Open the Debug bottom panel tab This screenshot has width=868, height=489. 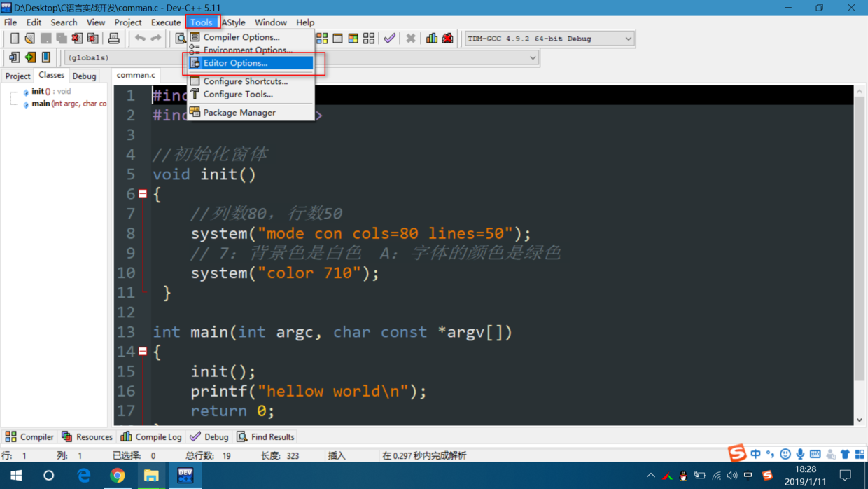pyautogui.click(x=209, y=436)
